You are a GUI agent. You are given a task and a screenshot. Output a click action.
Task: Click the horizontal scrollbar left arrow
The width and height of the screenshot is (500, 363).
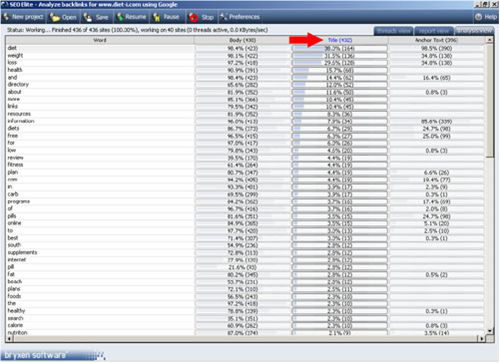tap(9, 339)
